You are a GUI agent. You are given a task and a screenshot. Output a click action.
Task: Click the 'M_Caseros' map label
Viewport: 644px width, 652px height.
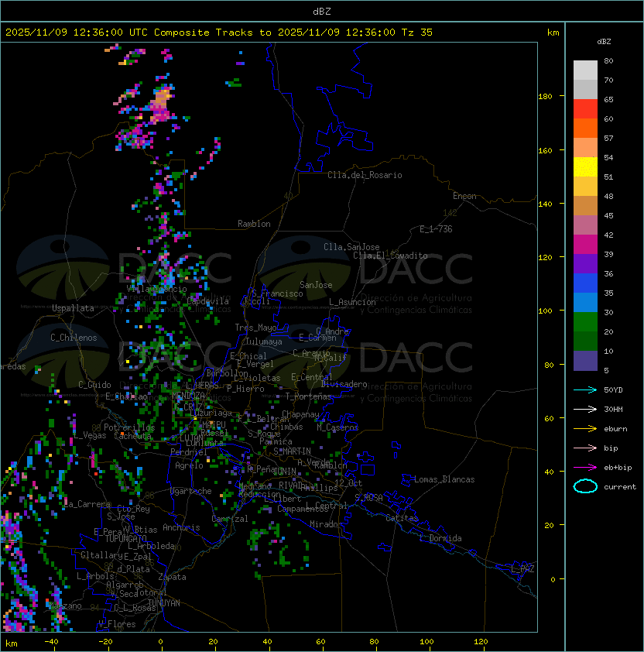coord(337,427)
